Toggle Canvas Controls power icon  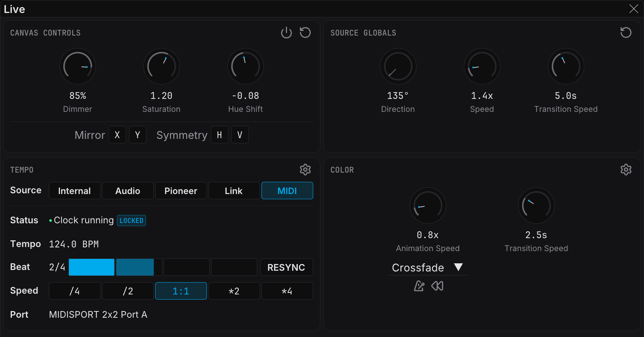(286, 33)
